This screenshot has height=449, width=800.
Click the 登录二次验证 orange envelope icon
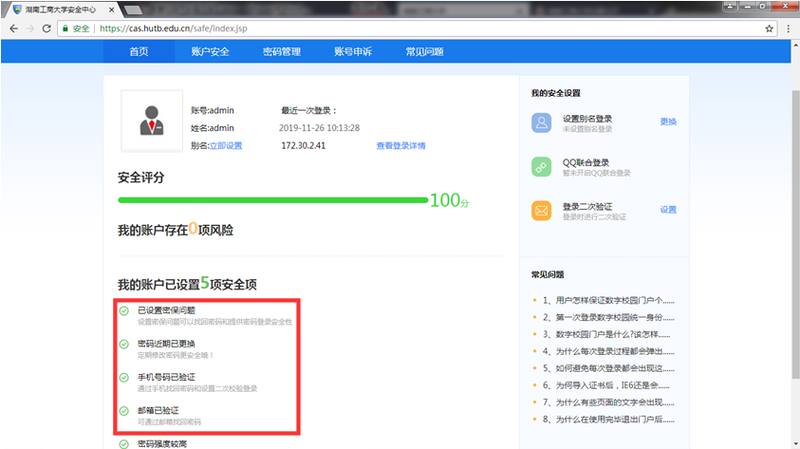point(541,211)
